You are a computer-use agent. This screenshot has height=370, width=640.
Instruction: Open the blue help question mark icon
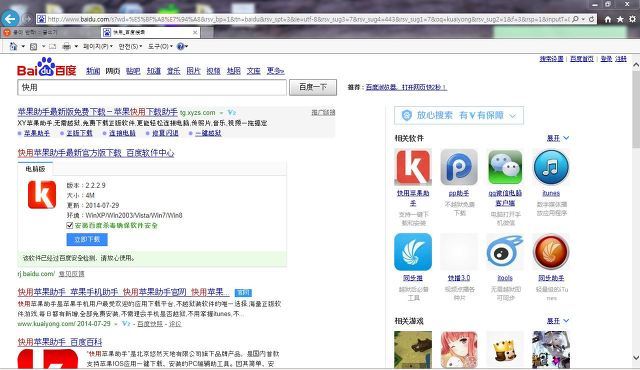(180, 47)
